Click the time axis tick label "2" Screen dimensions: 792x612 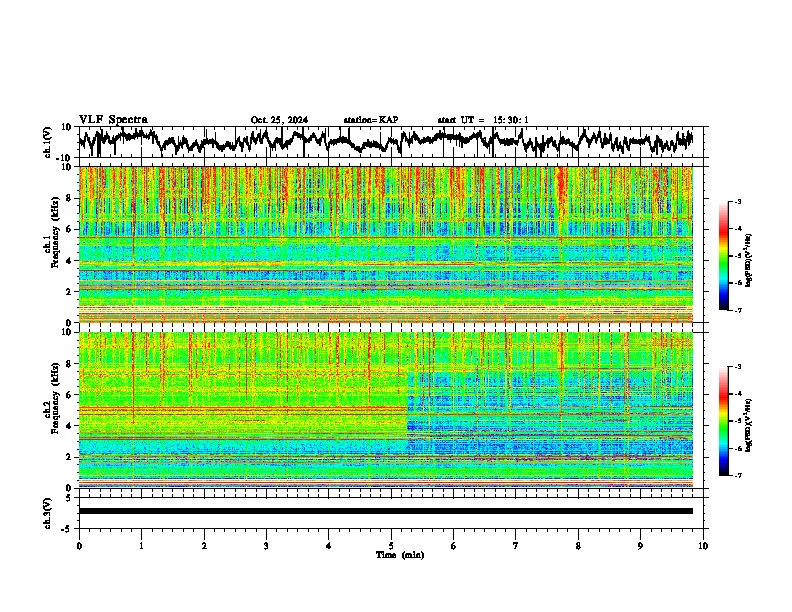(x=204, y=546)
